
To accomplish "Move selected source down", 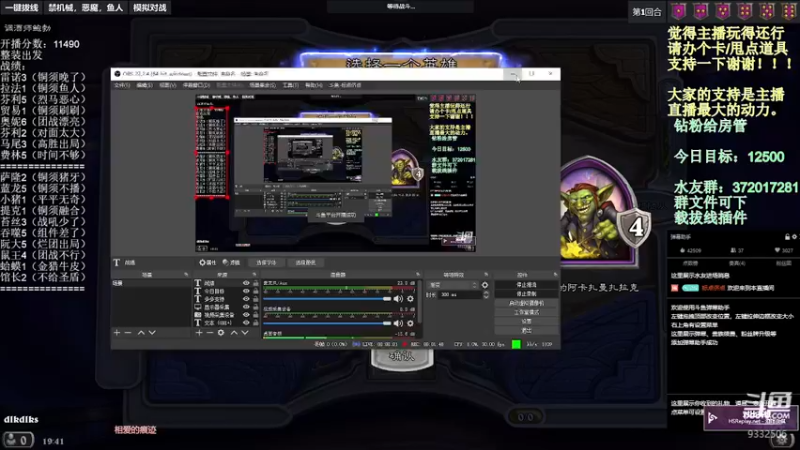I will (245, 333).
